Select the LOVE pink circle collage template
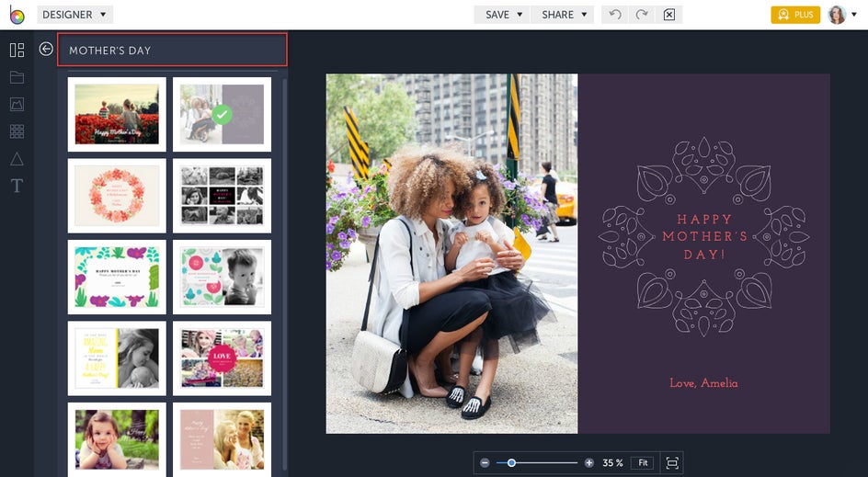 pyautogui.click(x=222, y=358)
